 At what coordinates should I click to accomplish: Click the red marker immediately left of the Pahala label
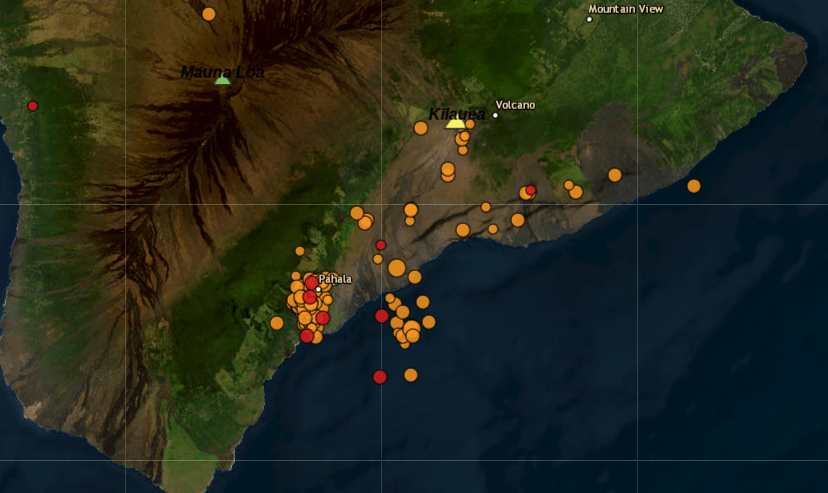click(x=312, y=283)
